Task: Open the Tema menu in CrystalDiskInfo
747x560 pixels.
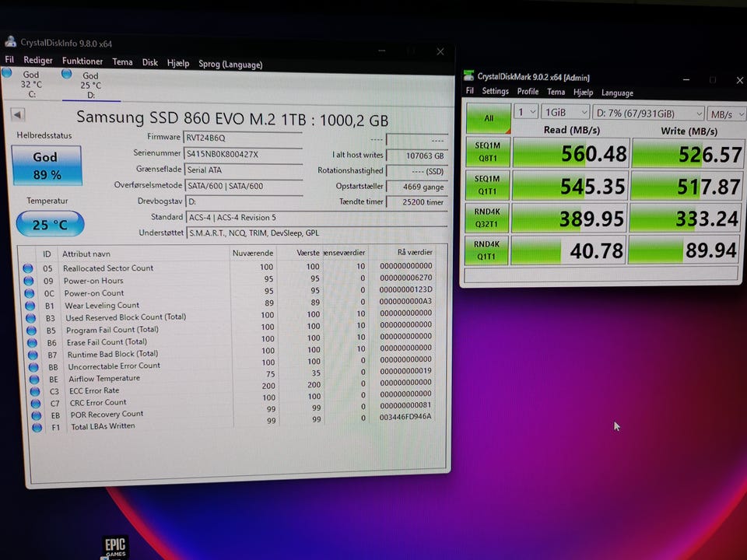Action: click(122, 62)
